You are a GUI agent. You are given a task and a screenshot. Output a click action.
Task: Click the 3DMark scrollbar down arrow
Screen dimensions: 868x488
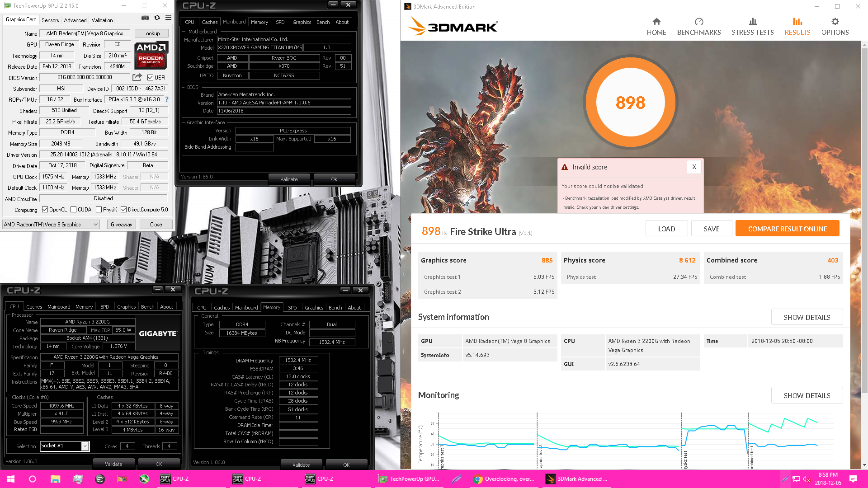[x=864, y=465]
